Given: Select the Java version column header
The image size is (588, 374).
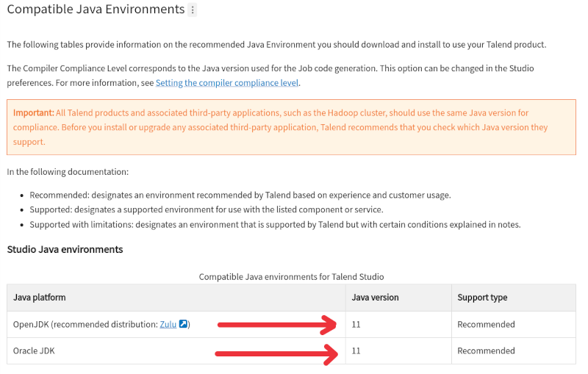Looking at the screenshot, I should [x=398, y=298].
